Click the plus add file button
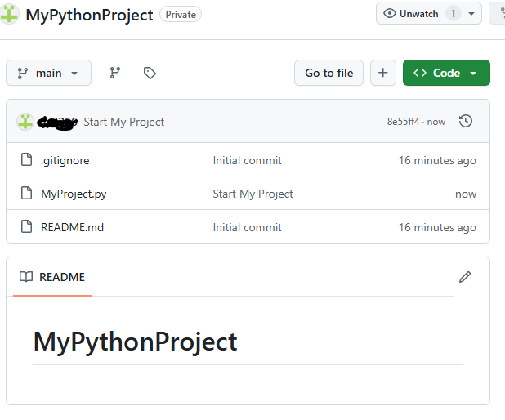Image resolution: width=505 pixels, height=420 pixels. [383, 73]
